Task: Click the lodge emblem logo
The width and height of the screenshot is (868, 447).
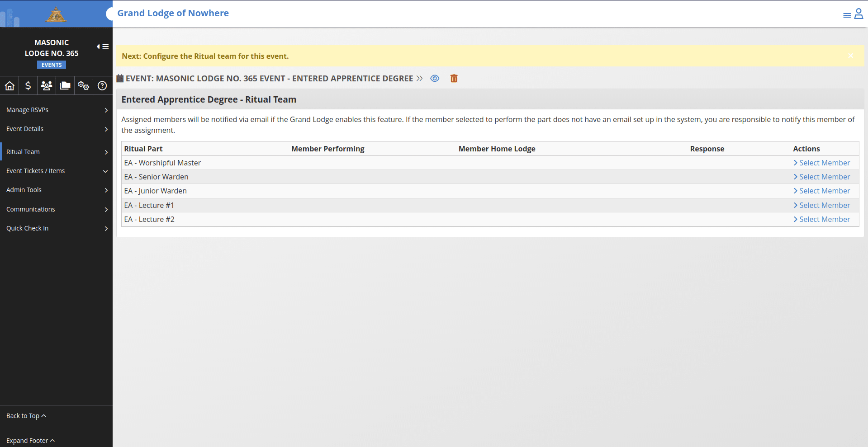Action: click(x=56, y=15)
